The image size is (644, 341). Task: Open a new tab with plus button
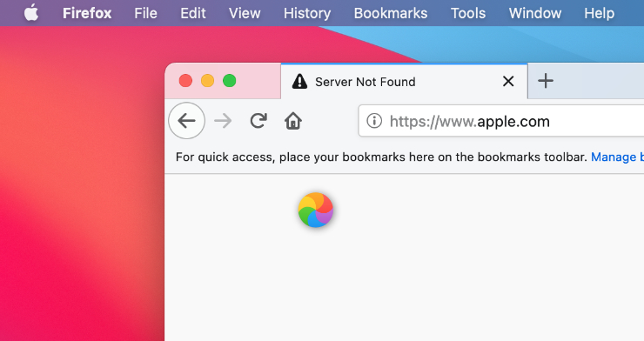(x=546, y=81)
